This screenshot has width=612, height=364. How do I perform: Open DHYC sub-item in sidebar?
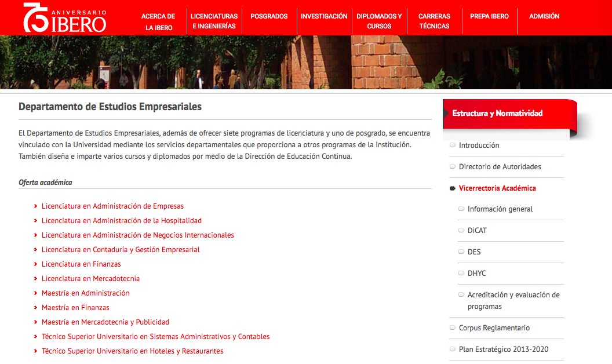point(476,274)
